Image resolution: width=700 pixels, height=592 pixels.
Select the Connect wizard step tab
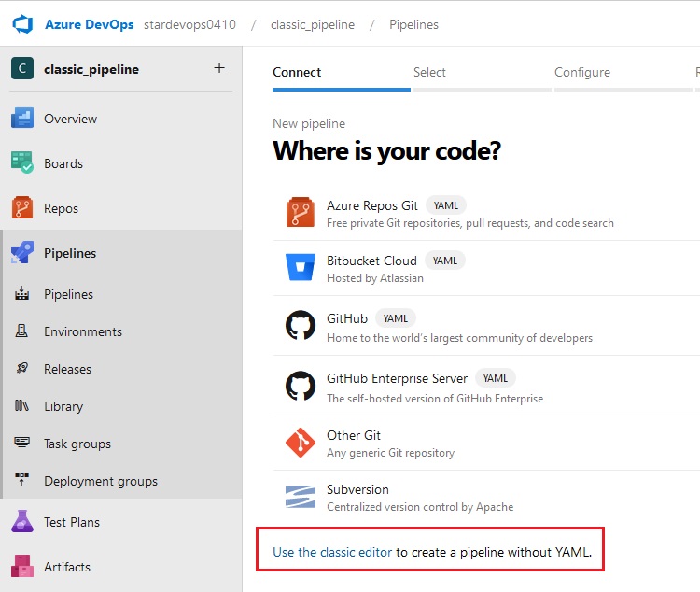pos(297,73)
